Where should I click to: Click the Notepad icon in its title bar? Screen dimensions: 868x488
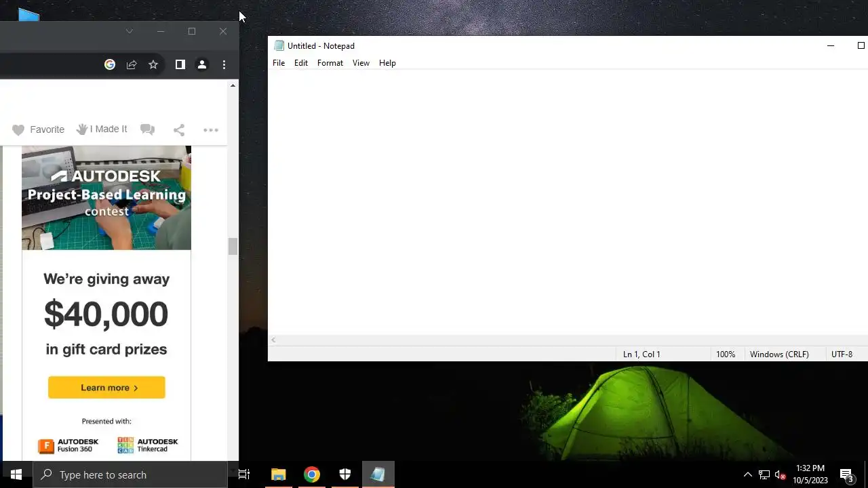[279, 45]
